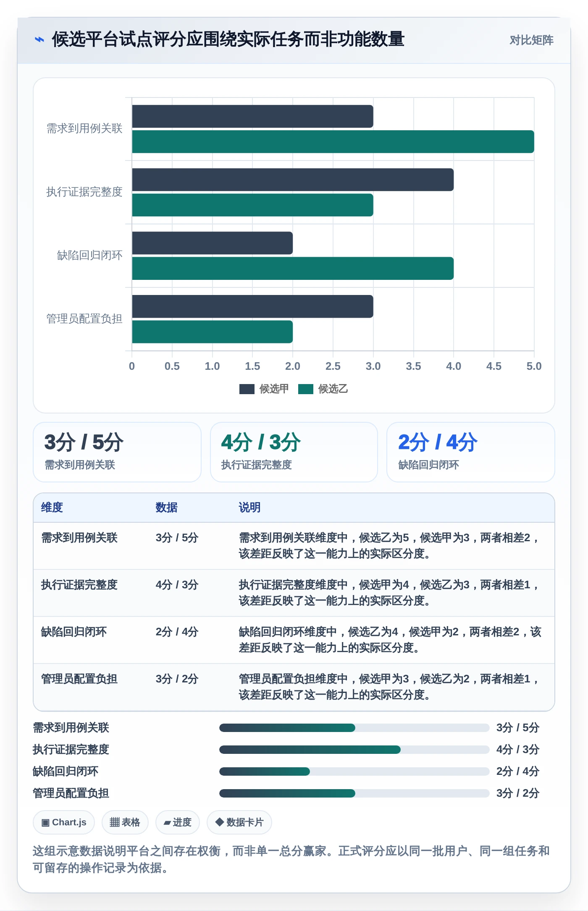Click 候选乙 bar for 需求到用例关联 in chart
This screenshot has width=588, height=911.
point(333,142)
